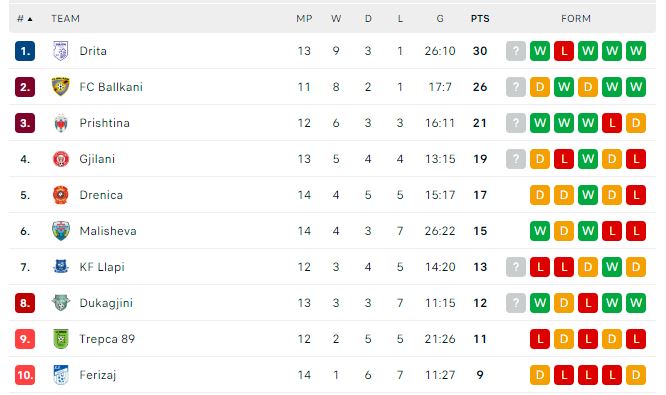Click Drita's gray upcoming match question mark
Screen dimensions: 666x395
coord(516,51)
